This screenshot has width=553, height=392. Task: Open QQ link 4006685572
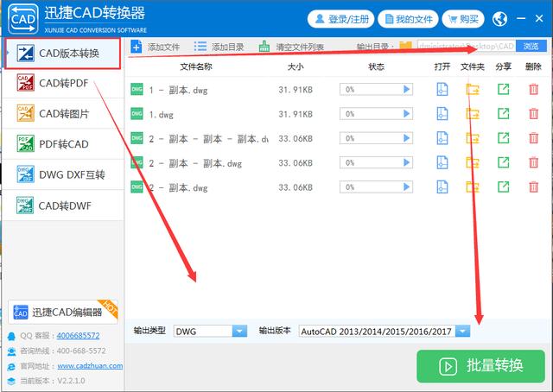tap(78, 336)
